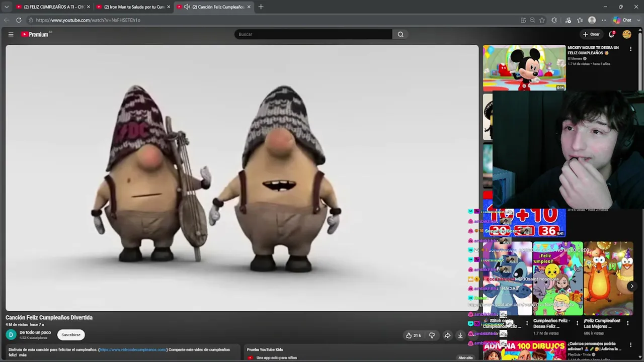Open the ADIVINA 100 DIBUJOS thumbnail
This screenshot has width=644, height=362.
524,351
